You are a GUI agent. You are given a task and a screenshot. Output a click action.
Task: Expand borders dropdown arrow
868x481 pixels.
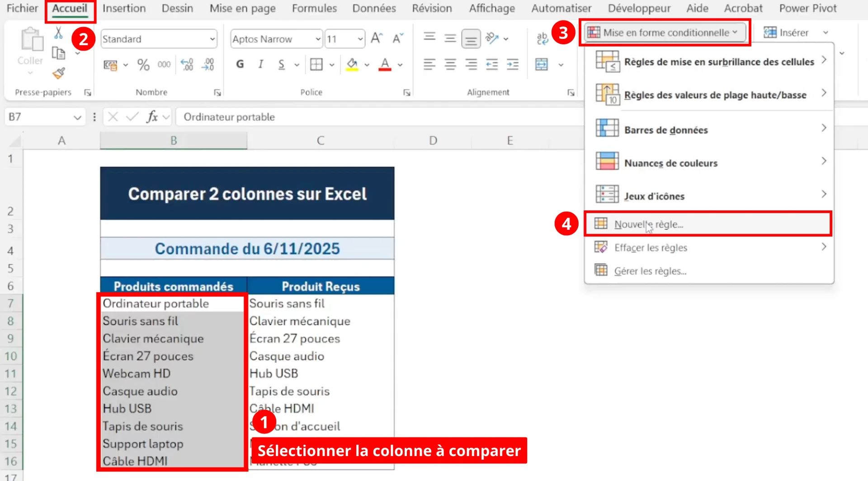coord(332,65)
